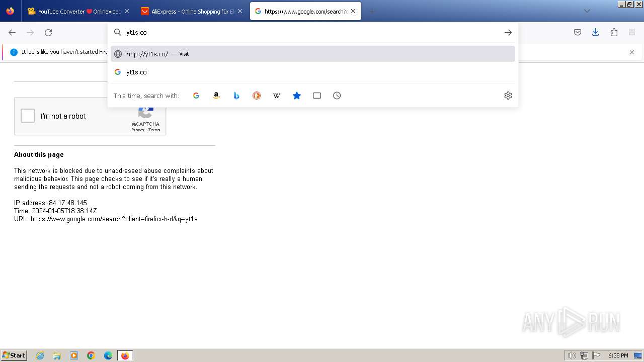Launch Chrome from taskbar
Image resolution: width=644 pixels, height=362 pixels.
click(x=91, y=355)
